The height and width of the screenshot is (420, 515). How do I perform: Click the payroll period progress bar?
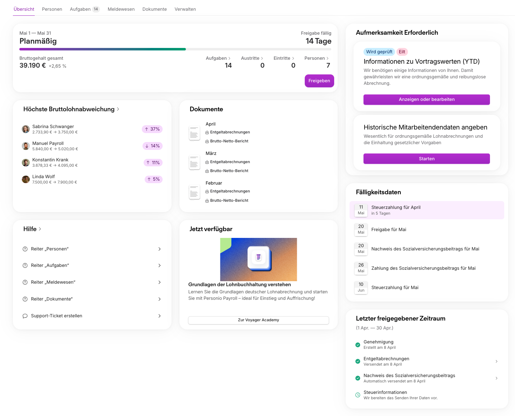[175, 49]
